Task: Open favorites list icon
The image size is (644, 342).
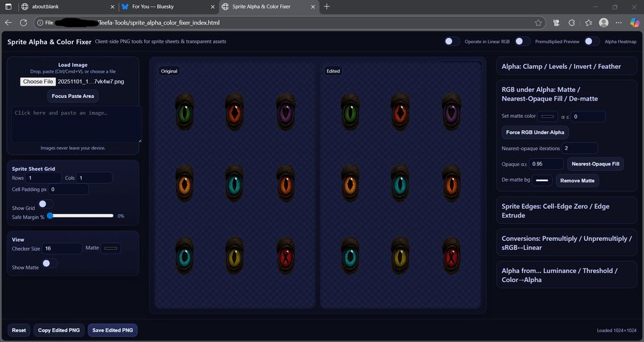Action: click(588, 23)
